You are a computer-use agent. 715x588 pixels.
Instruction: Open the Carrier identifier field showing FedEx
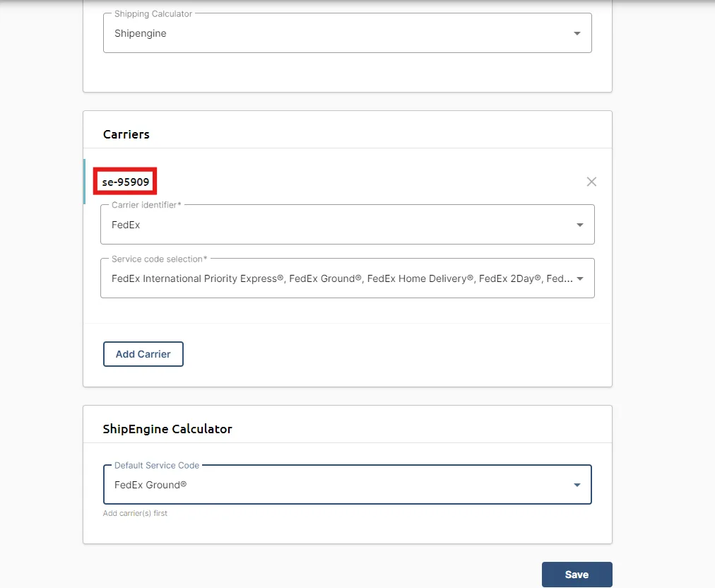(x=348, y=225)
